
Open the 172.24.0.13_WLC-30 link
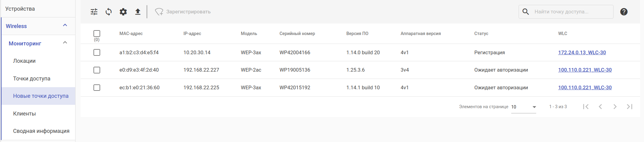pos(582,52)
